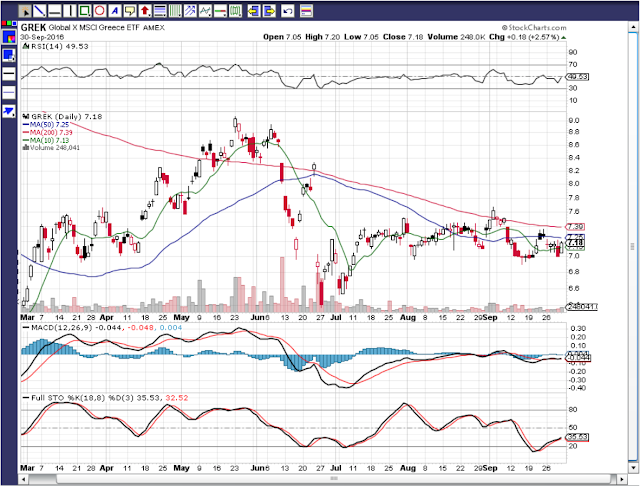
Task: Click the GREK (Daily) 7.18 label
Action: (67, 117)
